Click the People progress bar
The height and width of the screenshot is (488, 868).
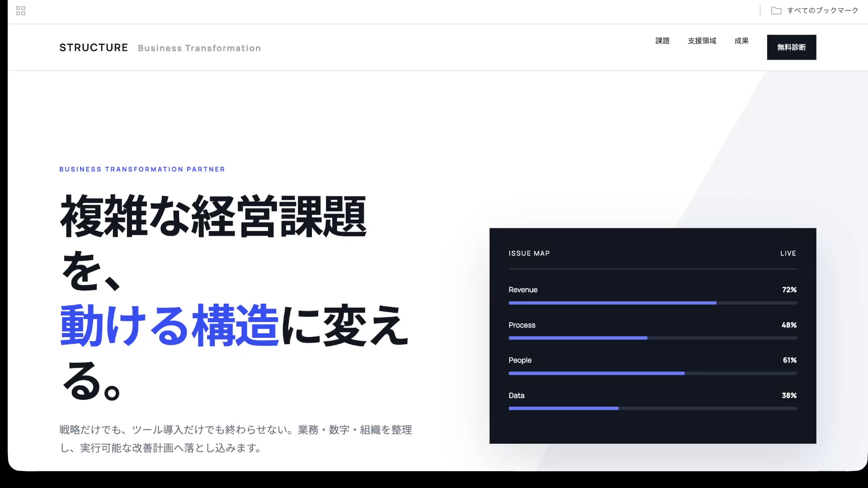point(653,373)
